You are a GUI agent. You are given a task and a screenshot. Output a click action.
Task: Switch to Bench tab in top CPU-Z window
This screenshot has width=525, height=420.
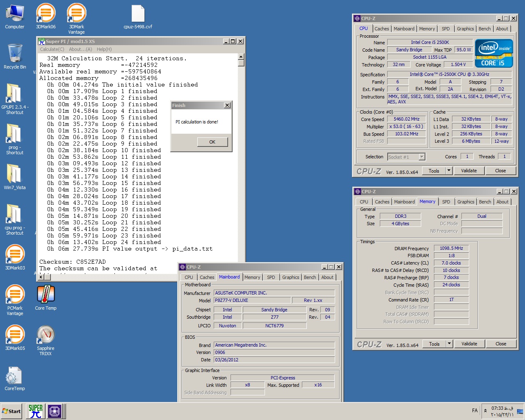(485, 29)
